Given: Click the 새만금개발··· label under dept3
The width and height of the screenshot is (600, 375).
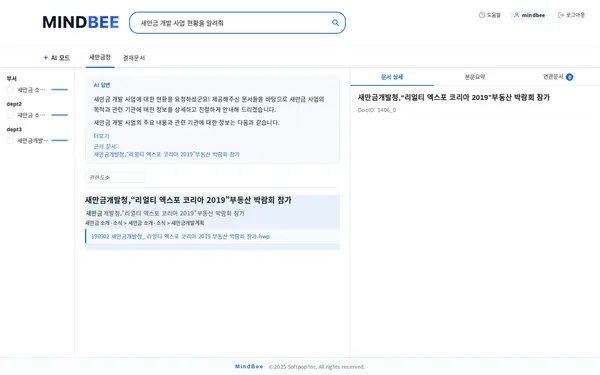Looking at the screenshot, I should pyautogui.click(x=33, y=140).
